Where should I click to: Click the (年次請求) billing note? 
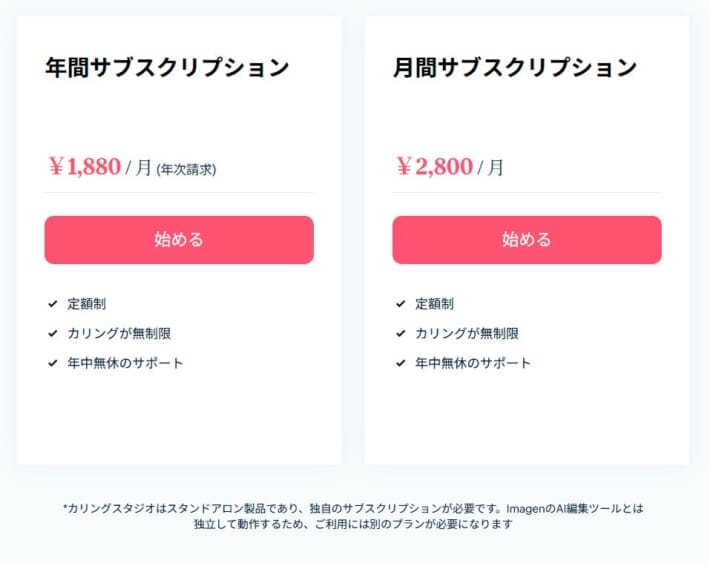[x=186, y=169]
